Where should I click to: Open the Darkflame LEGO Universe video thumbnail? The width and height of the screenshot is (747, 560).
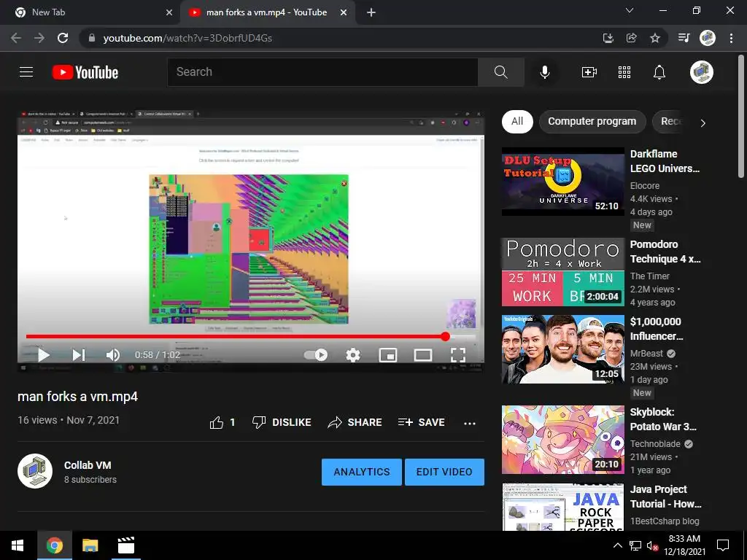[563, 182]
